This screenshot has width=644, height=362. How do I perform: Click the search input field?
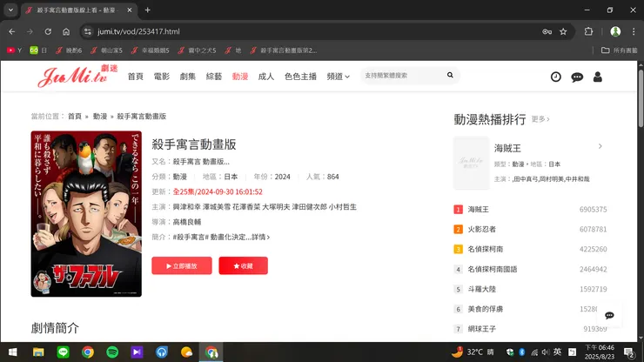point(402,76)
